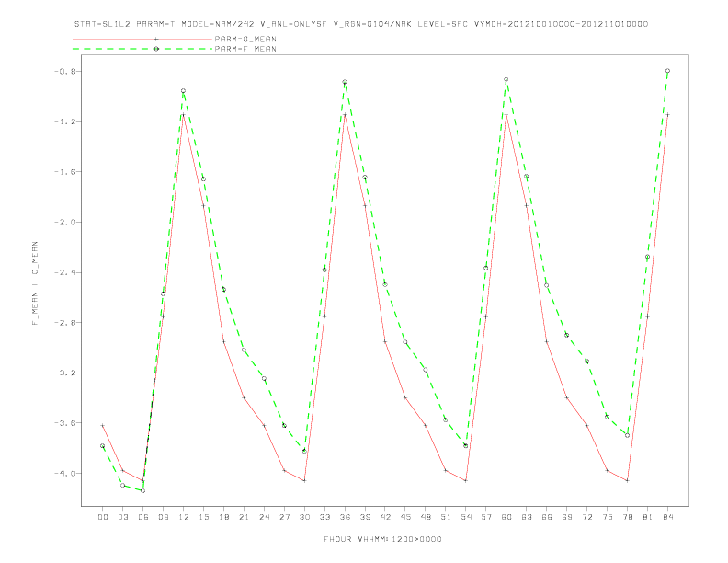Click the x-axis tick label 21
Viewport: 728px width, 563px height.
point(244,517)
